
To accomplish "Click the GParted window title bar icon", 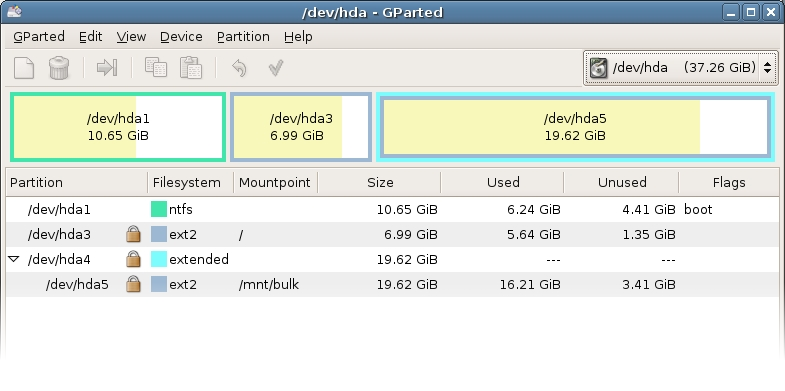I will (14, 12).
